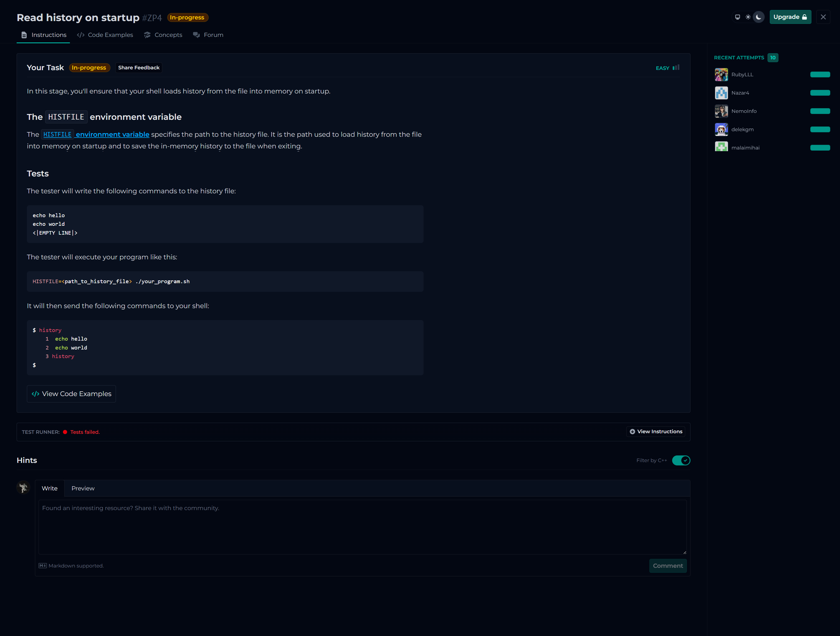Click the Markdown supported icon
This screenshot has height=636, width=840.
(42, 566)
